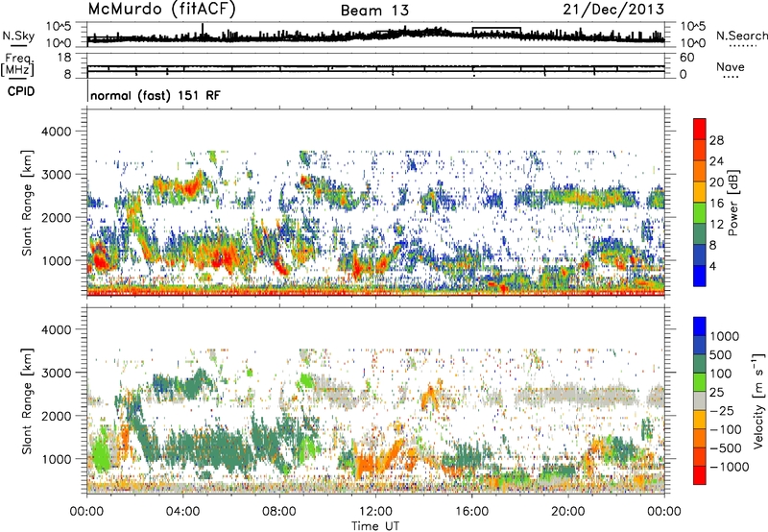This screenshot has width=768, height=532.
Task: Click the blue top segment of Velocity colorbar
Action: tap(700, 326)
